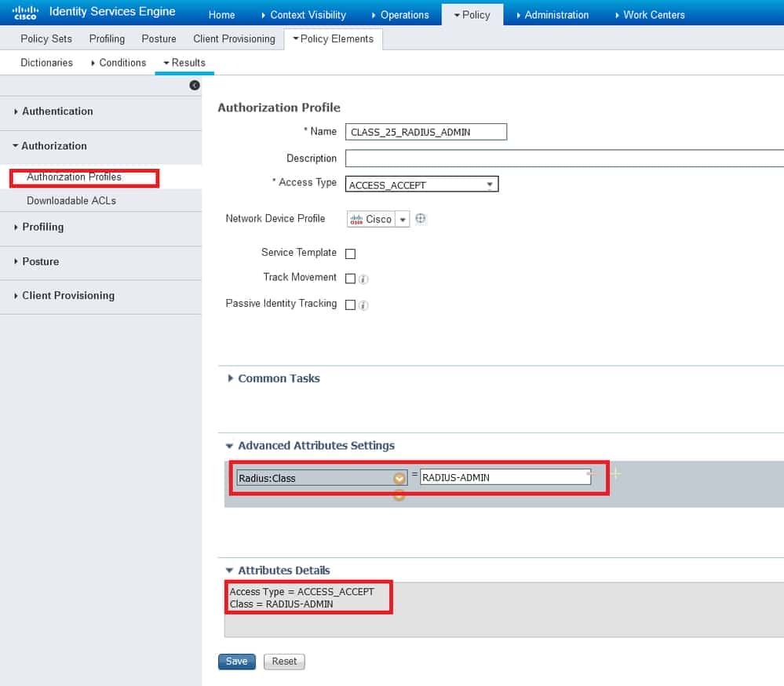Image resolution: width=784 pixels, height=686 pixels.
Task: Open the Radius:Class attribute dropdown
Action: coord(399,479)
